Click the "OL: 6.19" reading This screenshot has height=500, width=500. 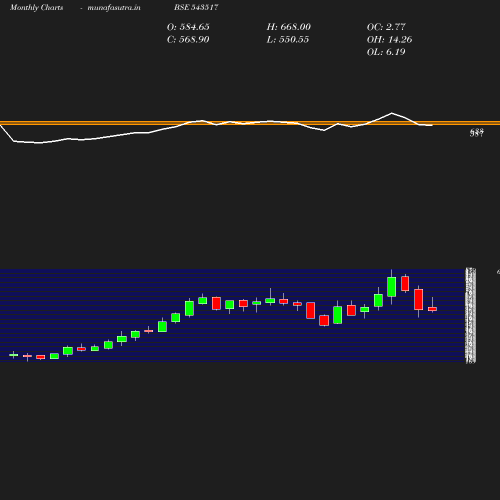386,52
